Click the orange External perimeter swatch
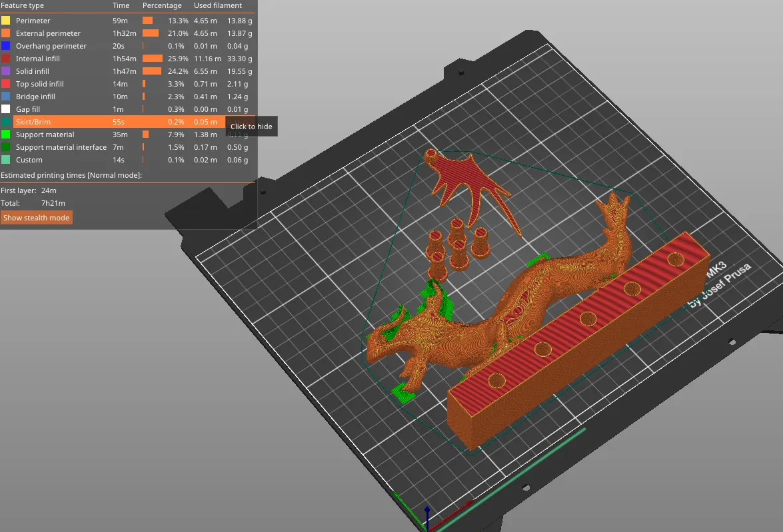 (x=5, y=33)
